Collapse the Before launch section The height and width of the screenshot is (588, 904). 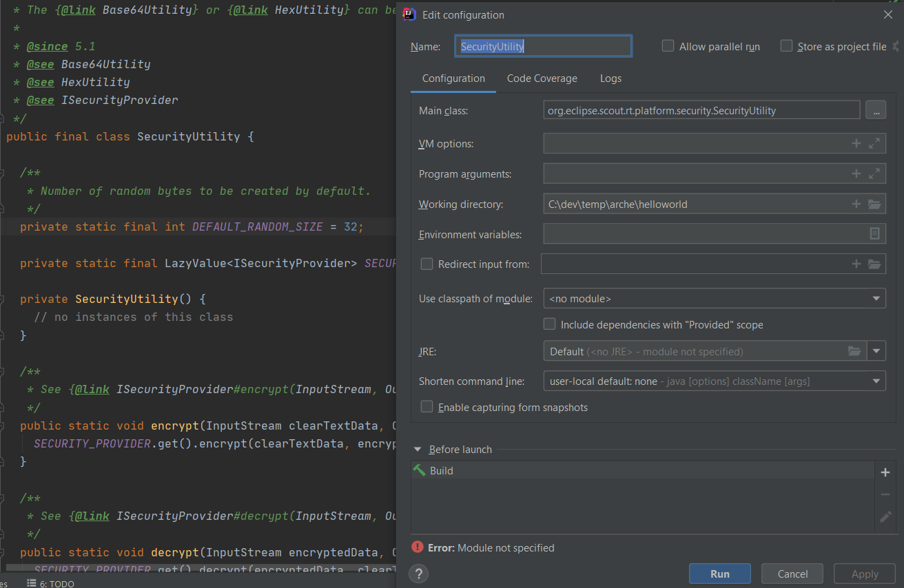click(418, 450)
